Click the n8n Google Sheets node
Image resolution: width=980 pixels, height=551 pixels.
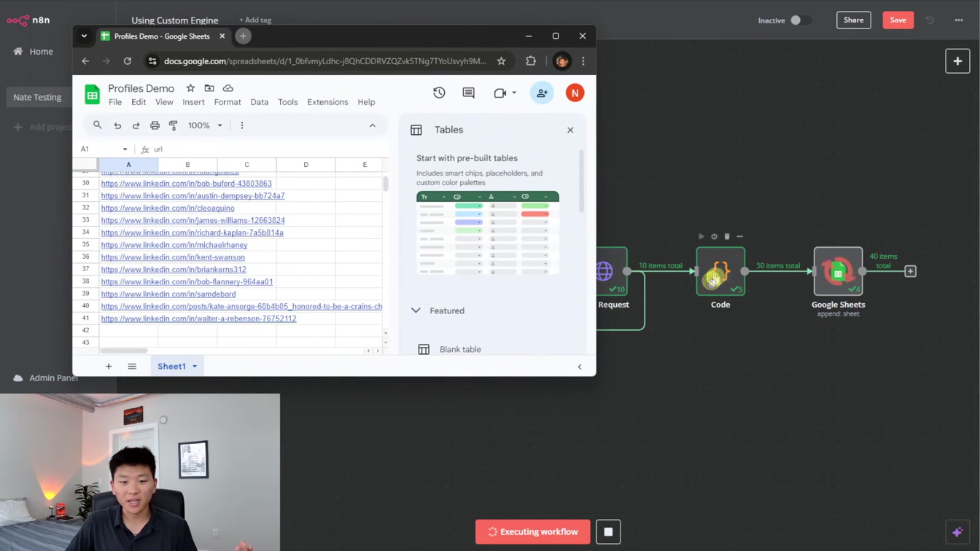coord(838,271)
